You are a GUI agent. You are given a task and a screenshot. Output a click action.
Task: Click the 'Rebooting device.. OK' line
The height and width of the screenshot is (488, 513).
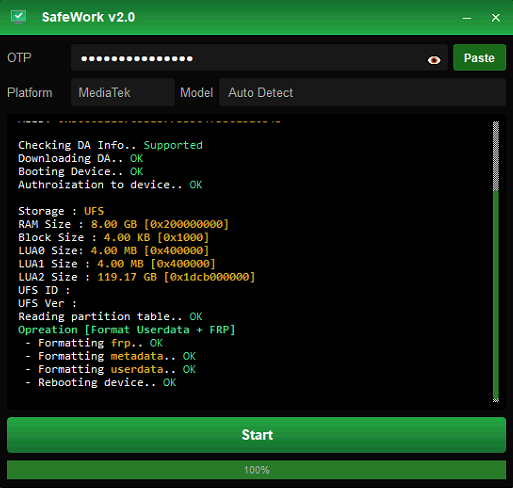(101, 382)
